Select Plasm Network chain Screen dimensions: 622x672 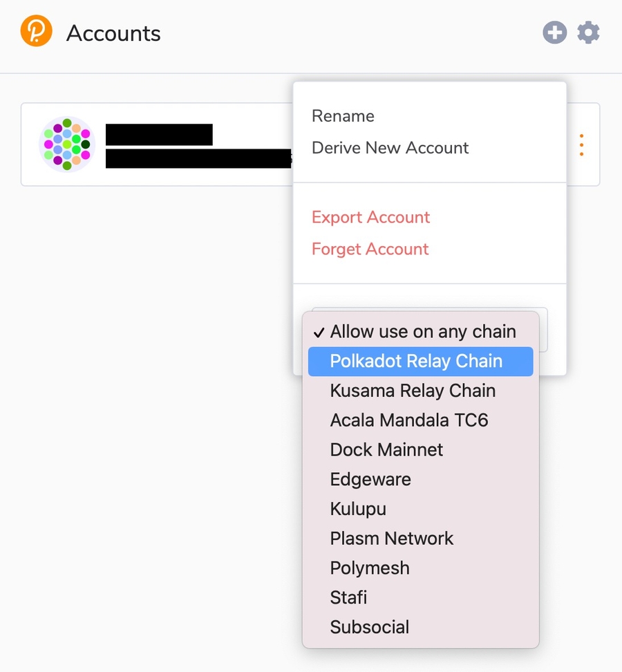click(391, 539)
